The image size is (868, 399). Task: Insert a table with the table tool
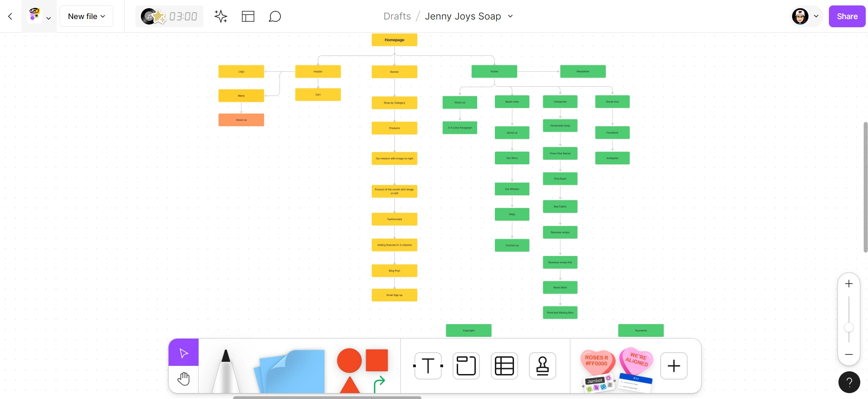[x=504, y=366]
